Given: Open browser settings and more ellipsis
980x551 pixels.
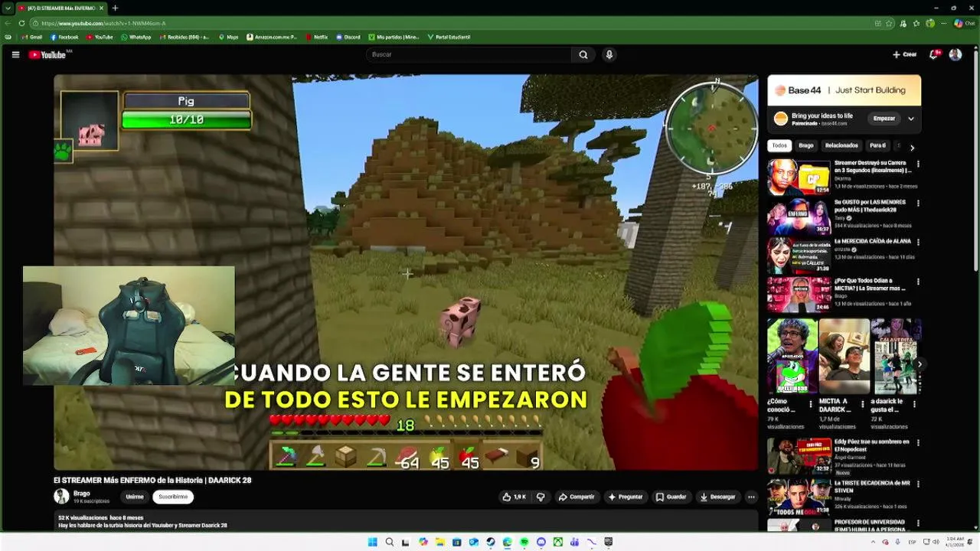Looking at the screenshot, I should [943, 23].
